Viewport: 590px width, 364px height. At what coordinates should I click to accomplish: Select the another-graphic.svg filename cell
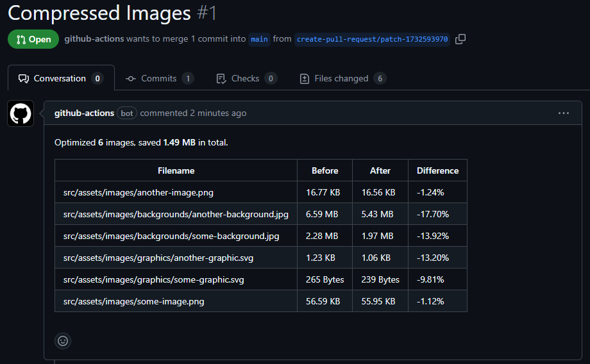pyautogui.click(x=176, y=258)
